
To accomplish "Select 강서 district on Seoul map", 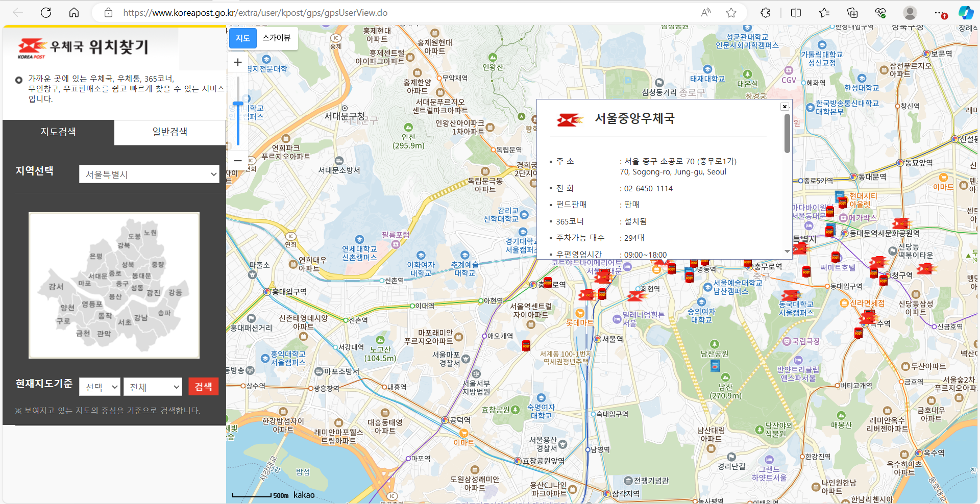I will click(56, 287).
